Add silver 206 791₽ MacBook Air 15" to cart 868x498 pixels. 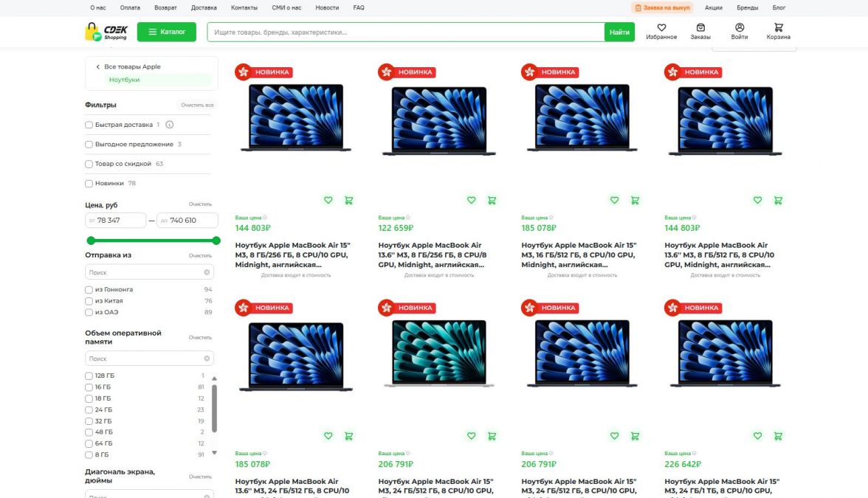pyautogui.click(x=492, y=436)
